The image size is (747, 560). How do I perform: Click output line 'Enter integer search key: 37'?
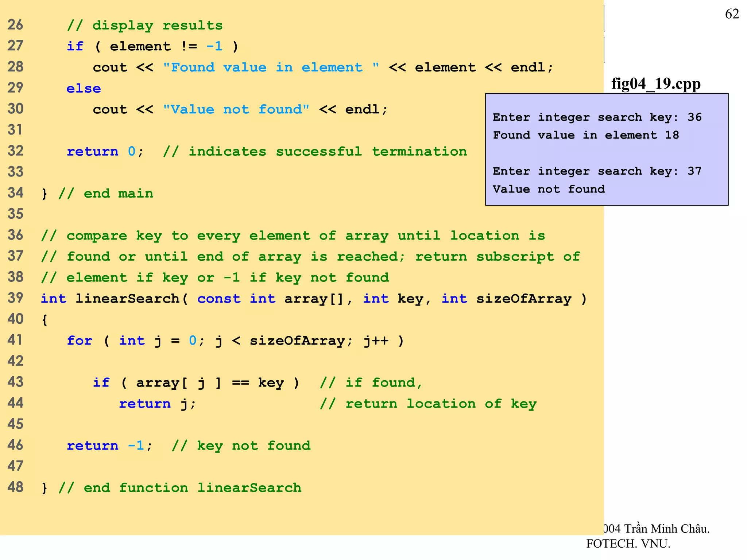597,171
